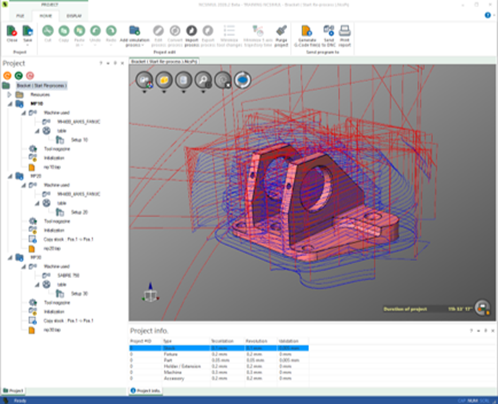The image size is (498, 404).
Task: Close the Project panel
Action: (x=122, y=63)
